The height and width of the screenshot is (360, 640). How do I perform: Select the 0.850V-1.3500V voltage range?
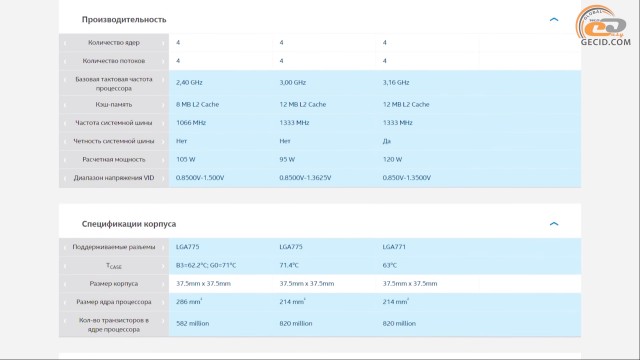pyautogui.click(x=407, y=178)
